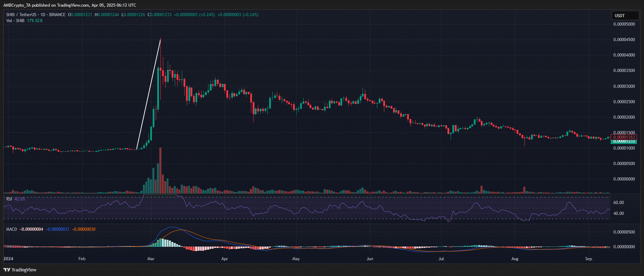Click the Mar label on time axis
Screen dimensions: 644x276
pos(151,259)
